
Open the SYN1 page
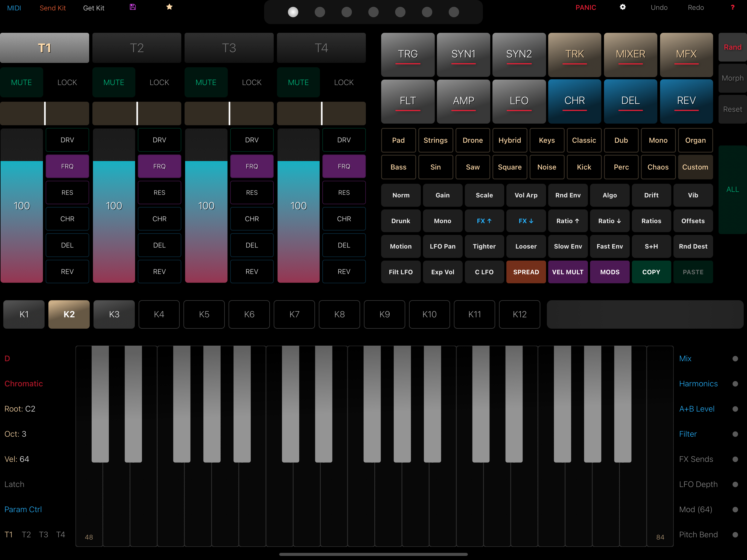click(x=463, y=54)
